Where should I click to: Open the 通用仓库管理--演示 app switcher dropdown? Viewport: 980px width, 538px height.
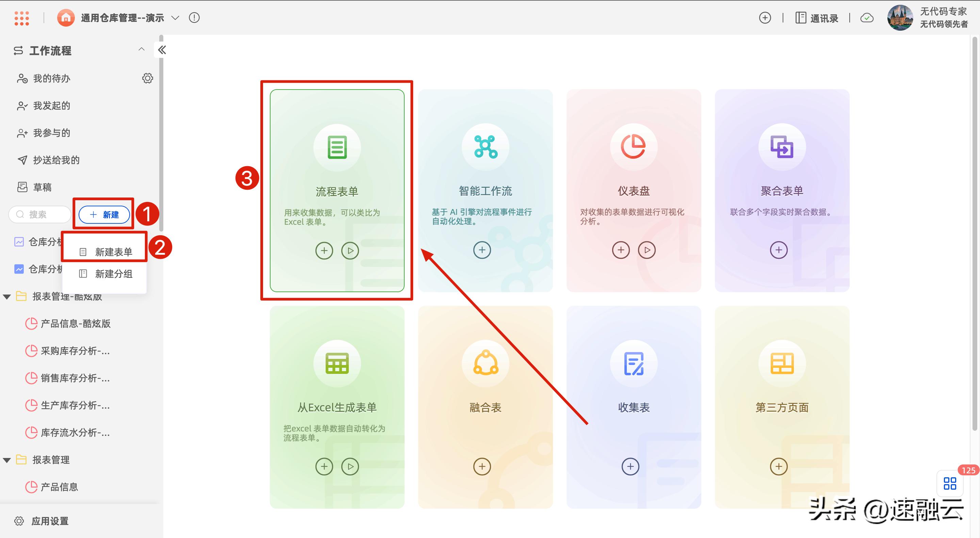[175, 17]
